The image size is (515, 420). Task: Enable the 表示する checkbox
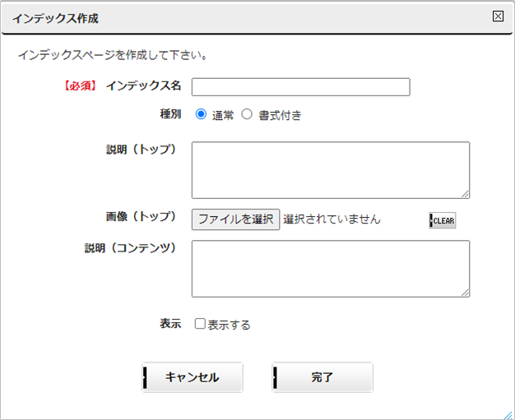tap(200, 324)
